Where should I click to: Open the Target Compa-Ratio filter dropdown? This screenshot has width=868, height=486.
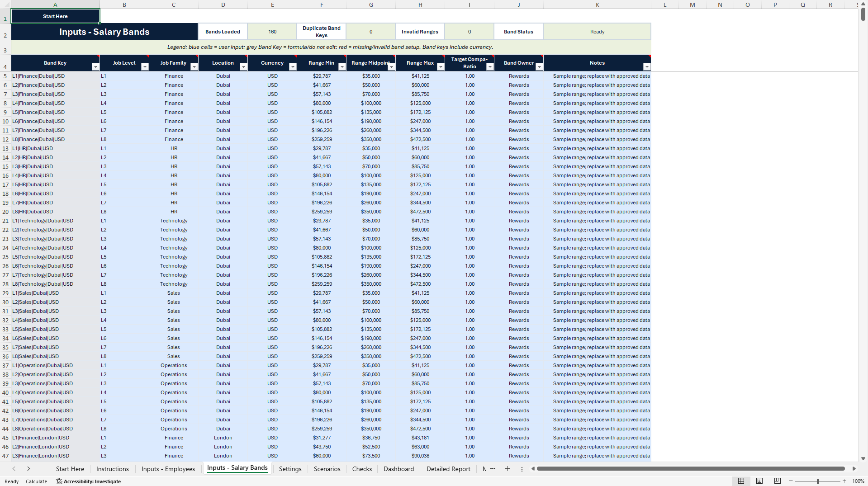(490, 67)
